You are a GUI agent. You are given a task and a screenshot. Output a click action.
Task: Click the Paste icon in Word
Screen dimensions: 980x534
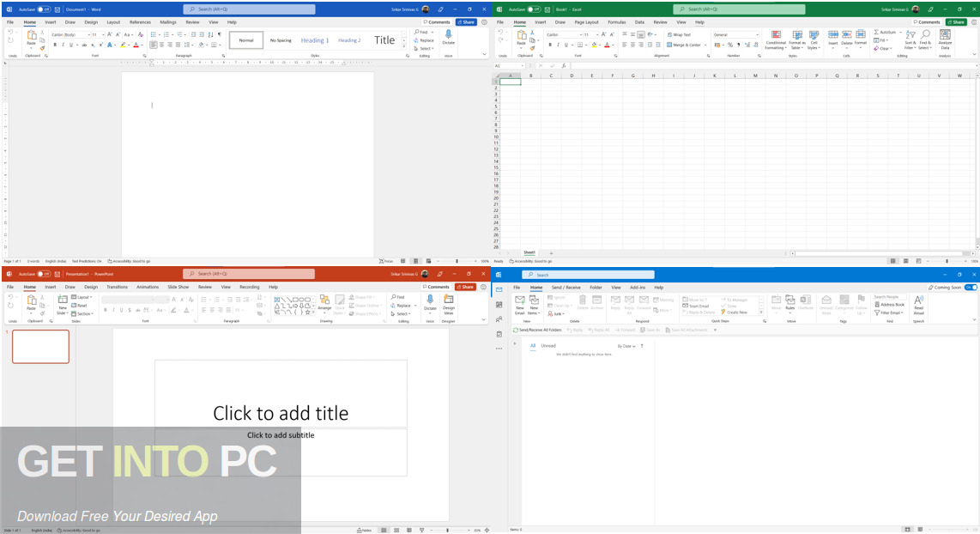coord(31,37)
